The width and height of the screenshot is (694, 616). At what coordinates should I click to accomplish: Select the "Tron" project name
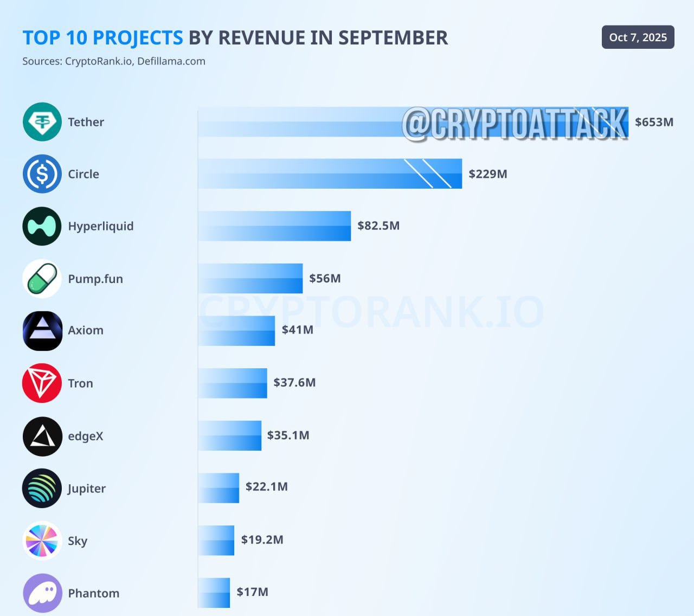pos(80,383)
